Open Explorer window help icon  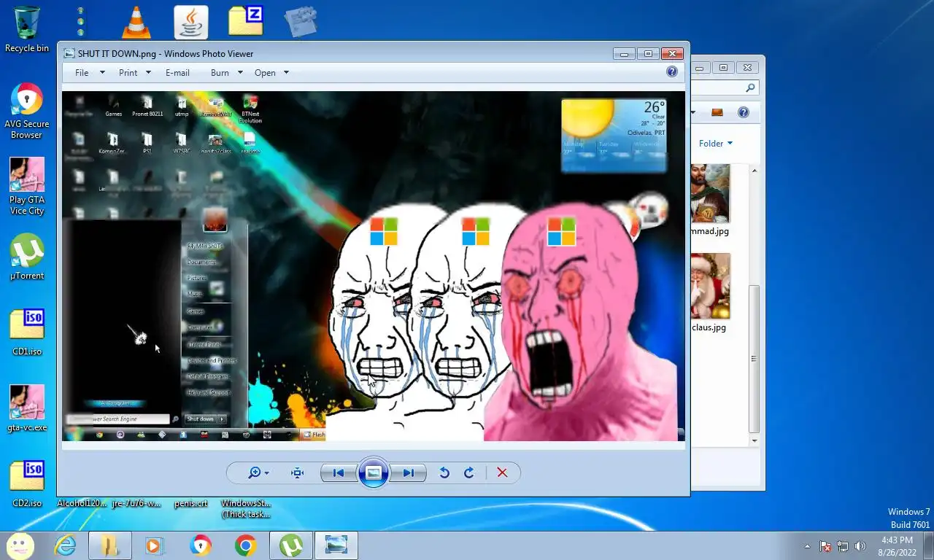tap(744, 112)
